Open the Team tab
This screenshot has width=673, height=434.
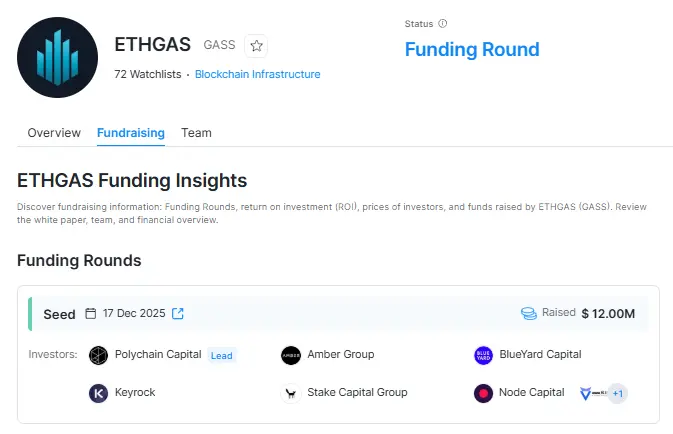(196, 133)
